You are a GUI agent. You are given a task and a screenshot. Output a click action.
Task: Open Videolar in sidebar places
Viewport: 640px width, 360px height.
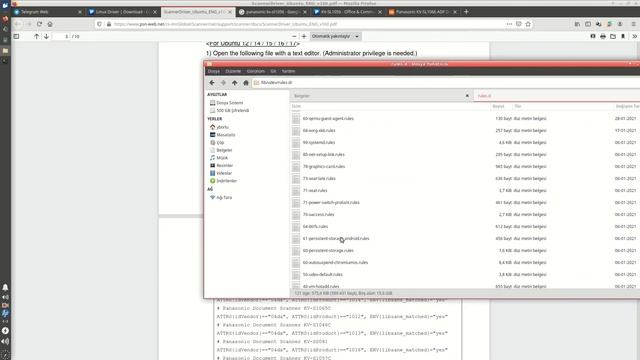click(221, 173)
